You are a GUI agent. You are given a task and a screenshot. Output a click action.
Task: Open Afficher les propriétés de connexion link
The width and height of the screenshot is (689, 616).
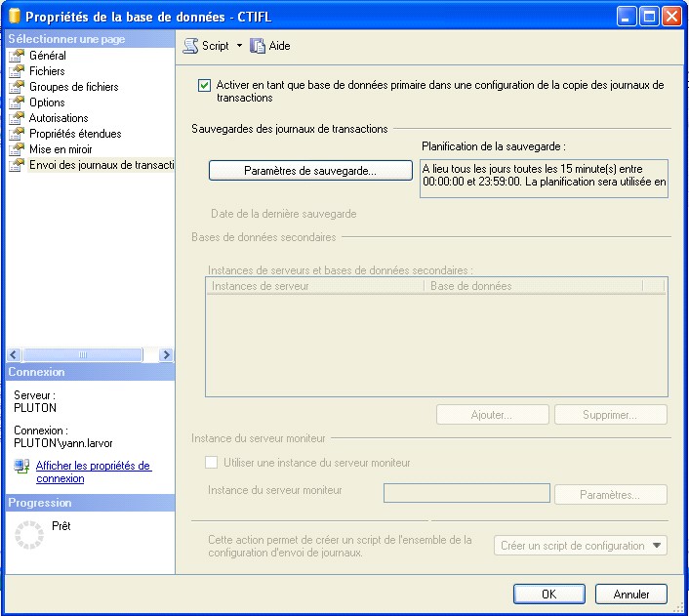point(93,472)
